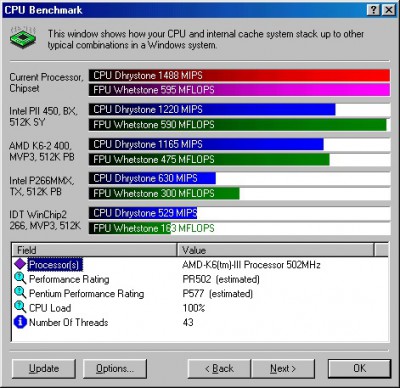Click the AMD-K6(tm)-III Processor 502MHz value
Viewport: 400px width, 388px height.
click(251, 265)
